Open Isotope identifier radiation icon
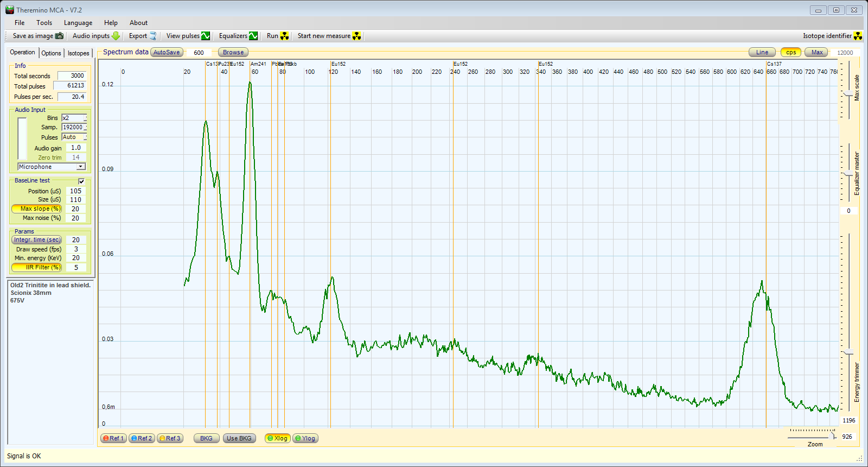 coord(858,36)
